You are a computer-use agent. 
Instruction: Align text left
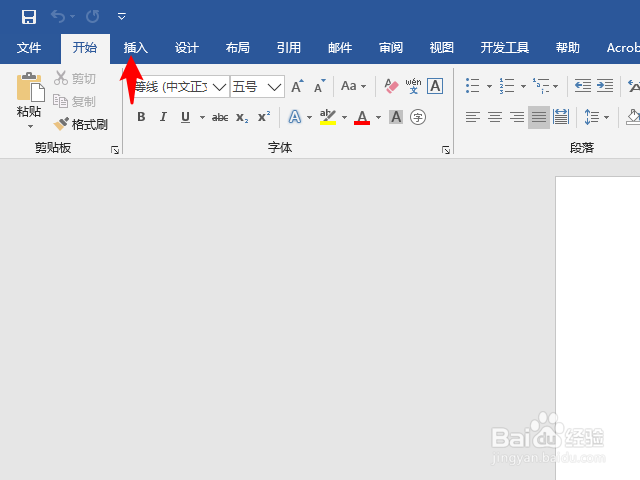pyautogui.click(x=473, y=117)
